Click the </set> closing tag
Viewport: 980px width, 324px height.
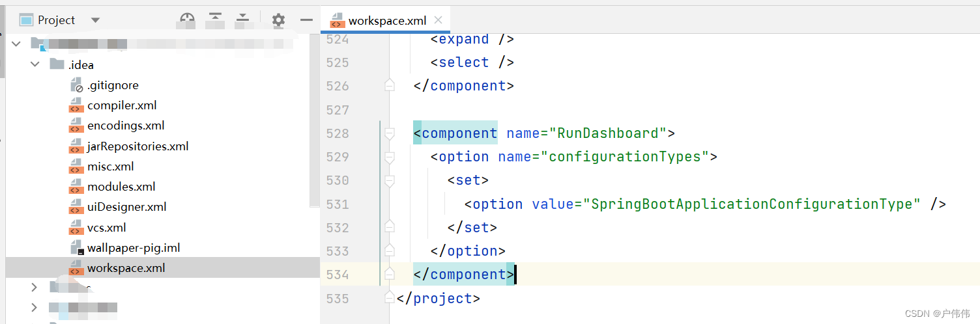(x=472, y=227)
